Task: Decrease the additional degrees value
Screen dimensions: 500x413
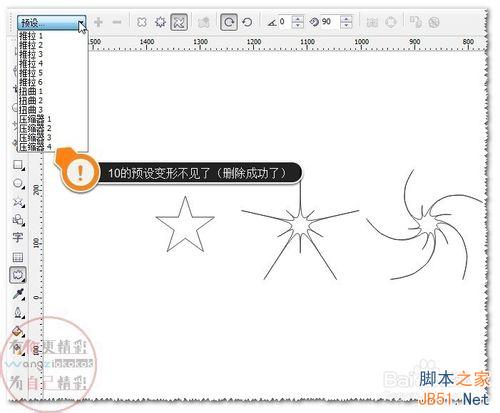Action: pyautogui.click(x=346, y=26)
